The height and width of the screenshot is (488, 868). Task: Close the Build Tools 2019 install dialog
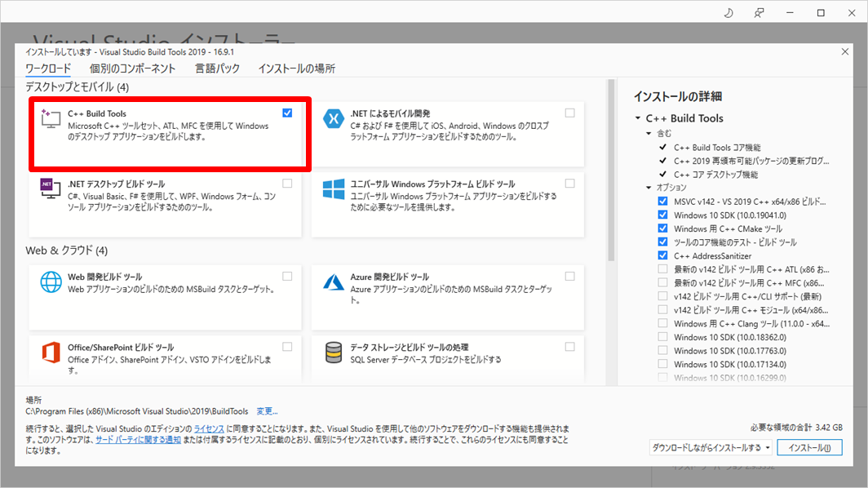(845, 51)
